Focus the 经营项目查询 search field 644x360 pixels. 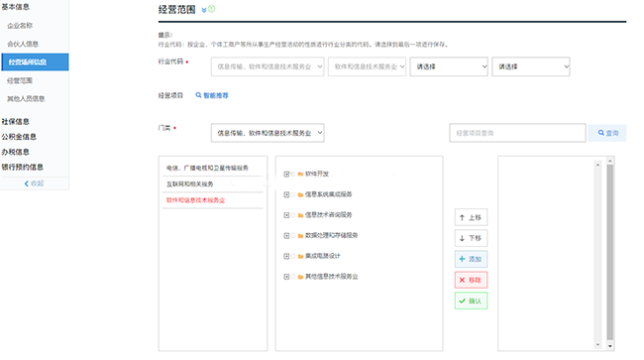[517, 133]
